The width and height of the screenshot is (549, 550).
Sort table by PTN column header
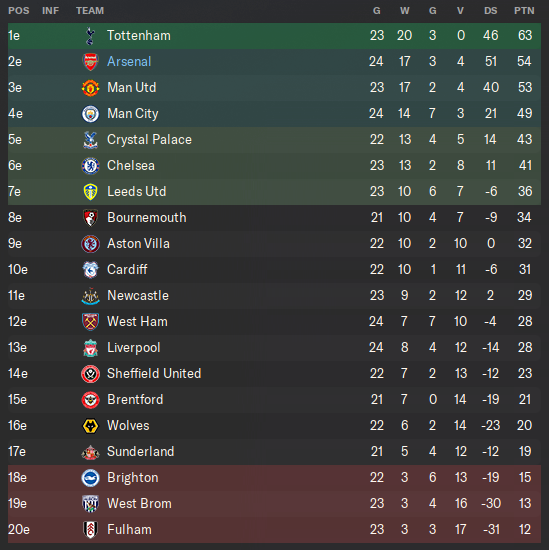[524, 11]
